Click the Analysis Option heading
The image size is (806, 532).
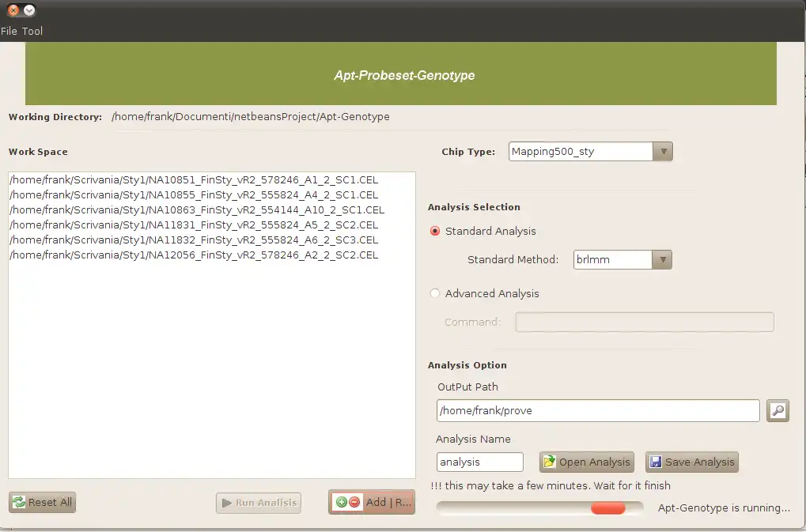click(x=467, y=366)
